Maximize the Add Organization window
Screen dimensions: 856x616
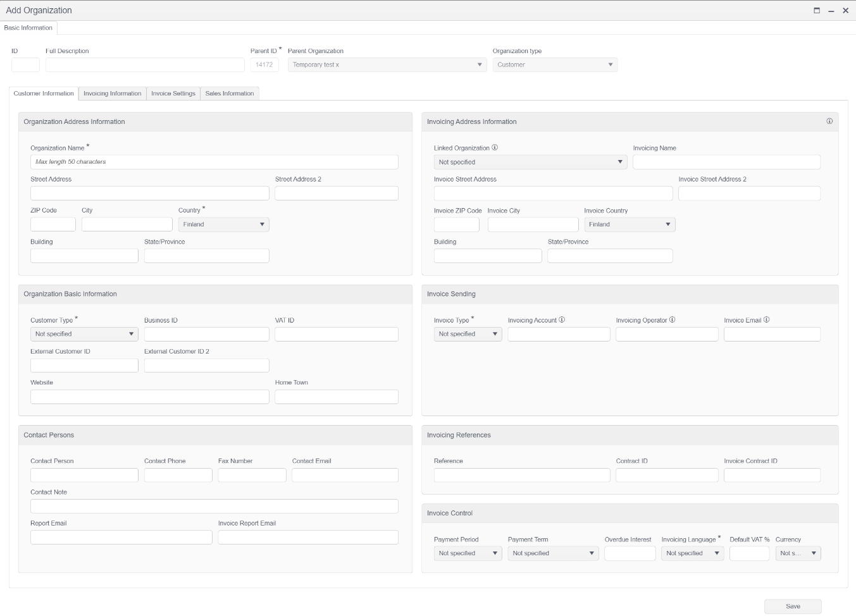(817, 11)
